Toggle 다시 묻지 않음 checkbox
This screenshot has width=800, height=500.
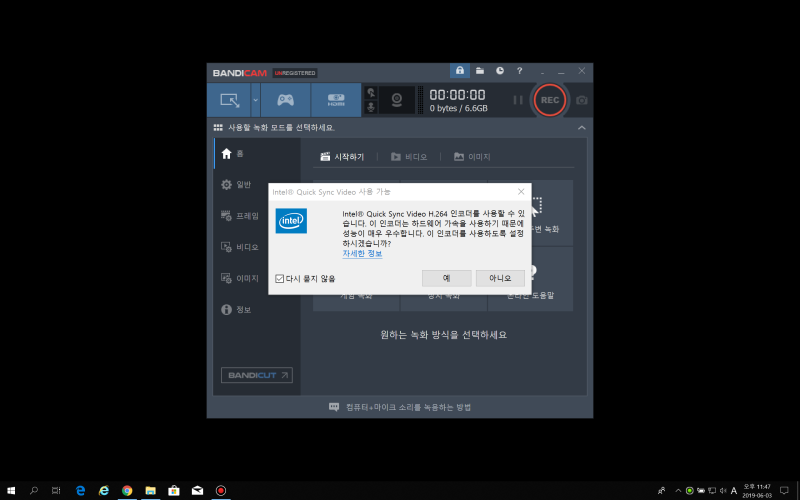point(280,279)
